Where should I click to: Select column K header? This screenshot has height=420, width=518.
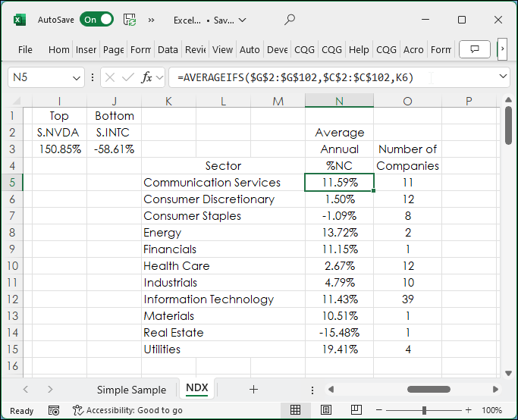[168, 101]
